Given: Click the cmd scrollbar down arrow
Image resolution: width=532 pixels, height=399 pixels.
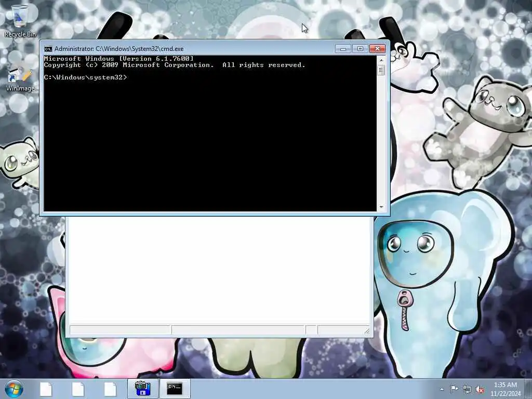Looking at the screenshot, I should click(x=381, y=207).
